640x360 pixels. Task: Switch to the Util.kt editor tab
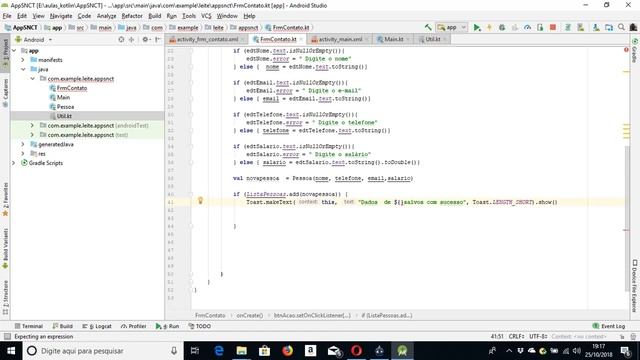[x=432, y=39]
